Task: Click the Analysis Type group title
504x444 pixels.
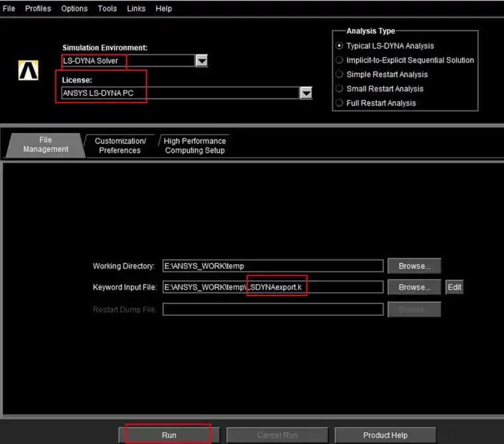Action: pos(371,31)
